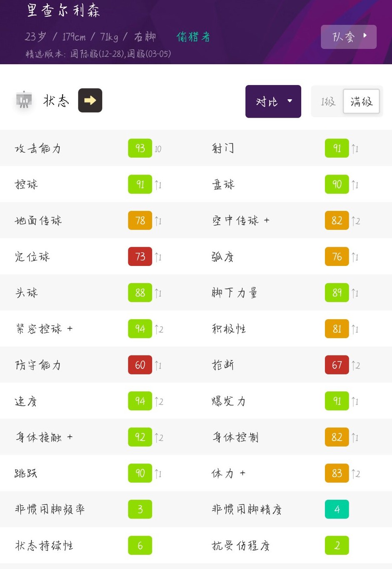Click the green 93 攻击能力 rating badge

coord(140,148)
